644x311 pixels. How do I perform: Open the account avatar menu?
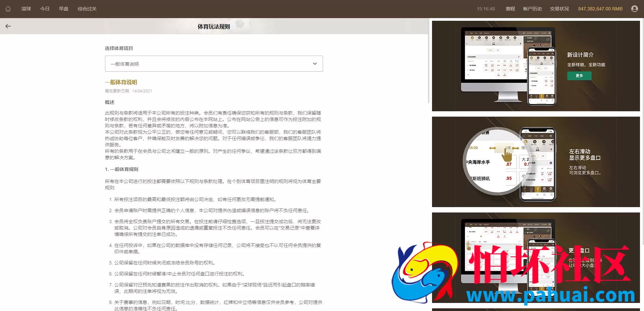[x=634, y=8]
